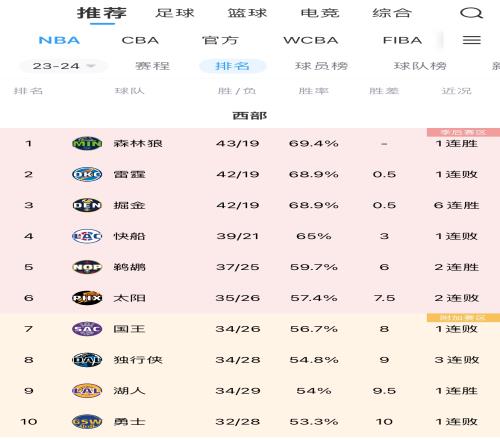The height and width of the screenshot is (440, 500).
Task: Click the 65% win rate value
Action: [314, 236]
